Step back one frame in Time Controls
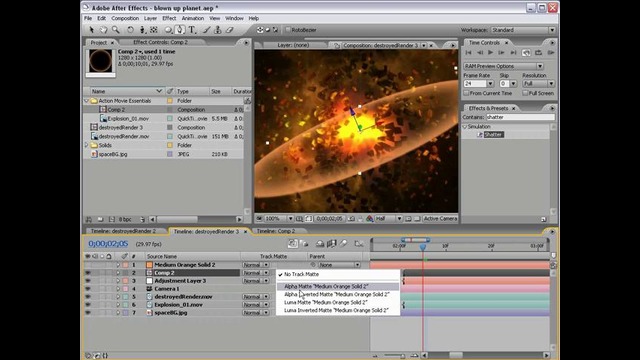Image resolution: width=640 pixels, height=360 pixels. click(480, 53)
